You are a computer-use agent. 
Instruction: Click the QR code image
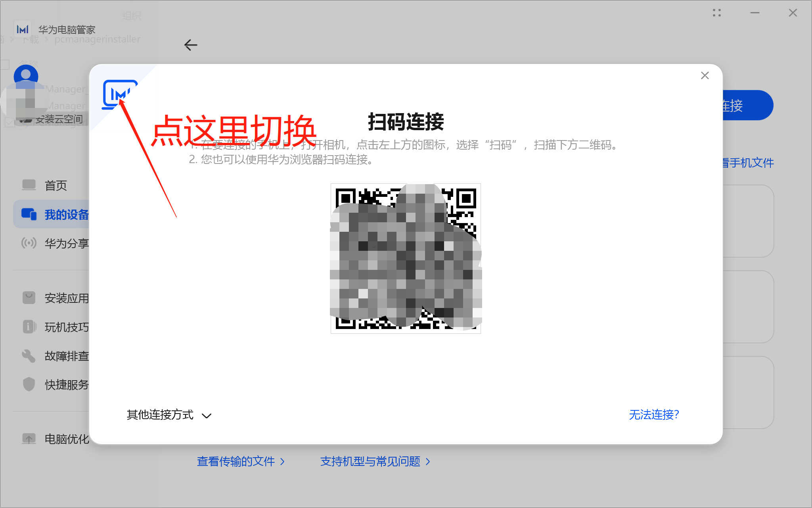pyautogui.click(x=406, y=258)
